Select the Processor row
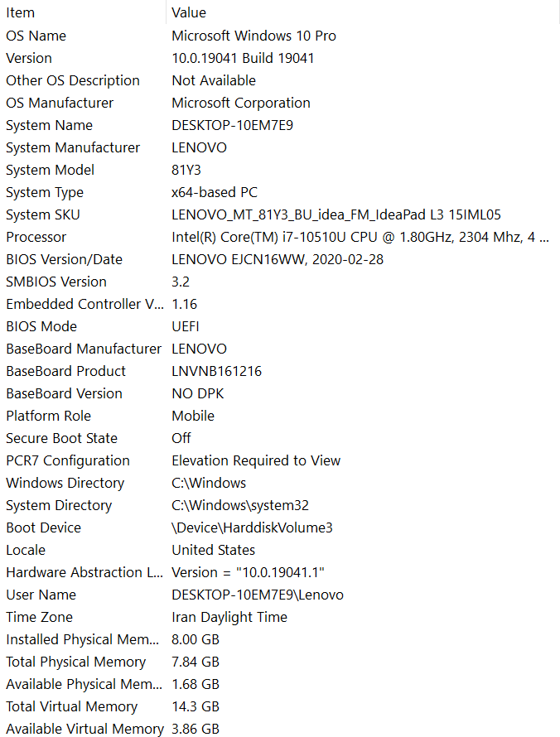Screen dimensions: 560x737 coord(280,238)
